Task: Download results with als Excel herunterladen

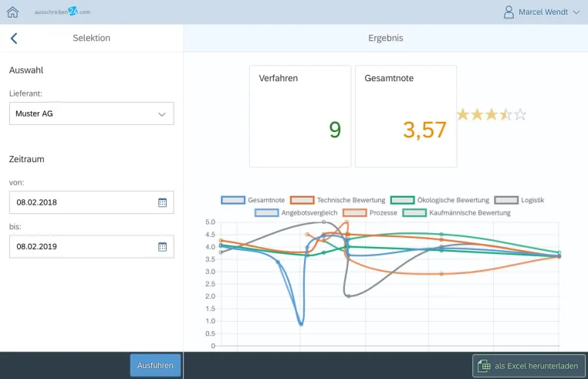Action: tap(529, 366)
